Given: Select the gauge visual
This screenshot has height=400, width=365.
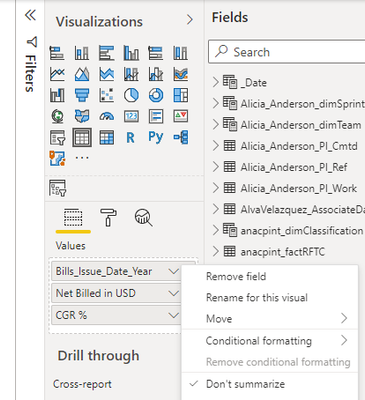Looking at the screenshot, I should click(x=107, y=116).
